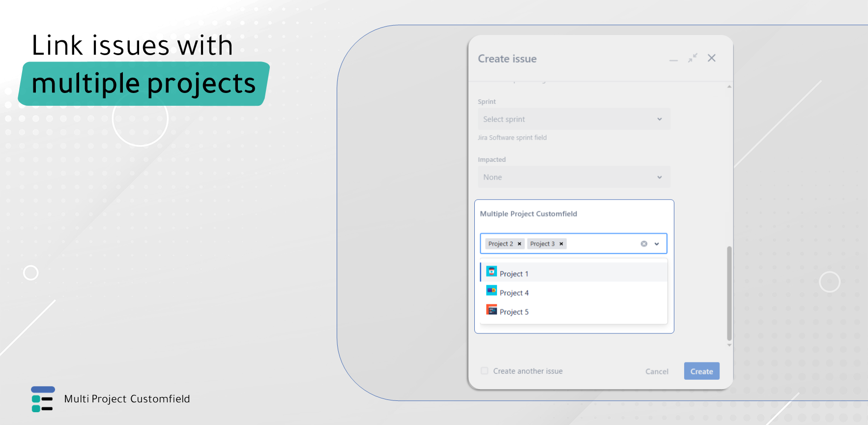Click the Project 4 avatar icon

pos(492,290)
